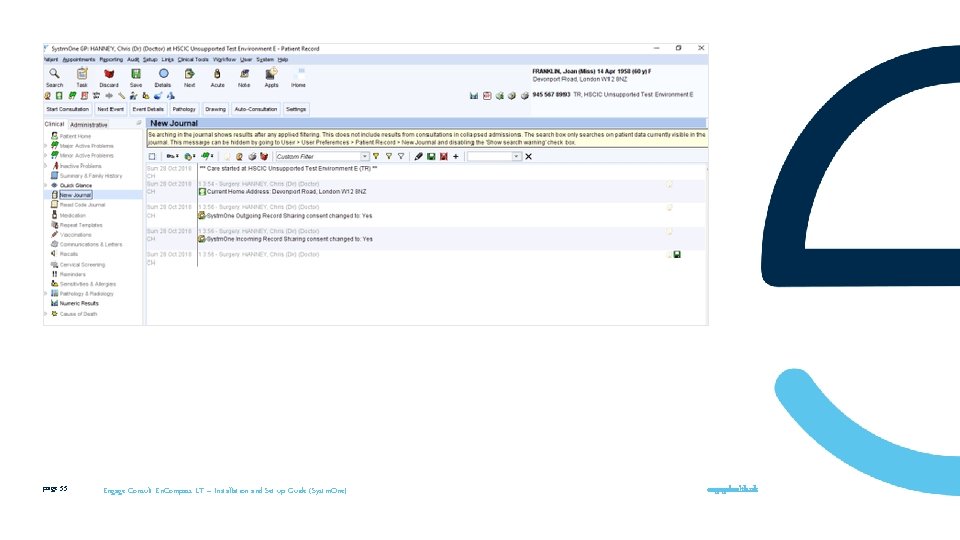The image size is (960, 540).
Task: Clear journal search with X icon
Action: pos(528,157)
